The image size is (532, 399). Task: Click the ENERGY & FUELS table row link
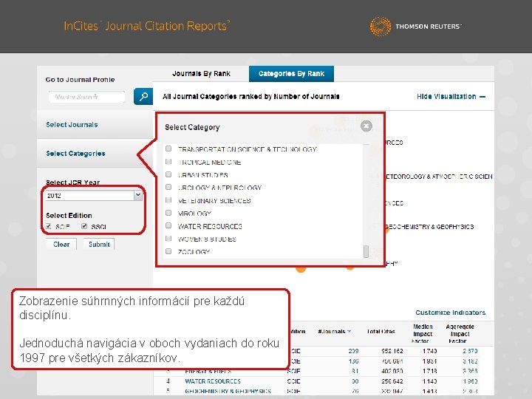[208, 371]
